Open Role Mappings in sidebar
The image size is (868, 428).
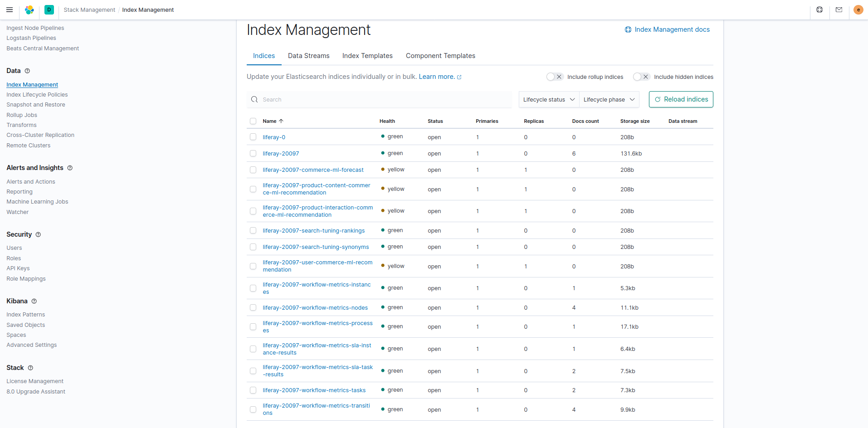coord(26,279)
